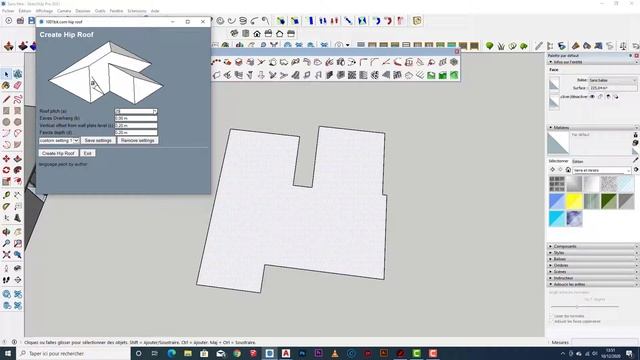Open VLC from the taskbar
The height and width of the screenshot is (360, 640).
(335, 353)
